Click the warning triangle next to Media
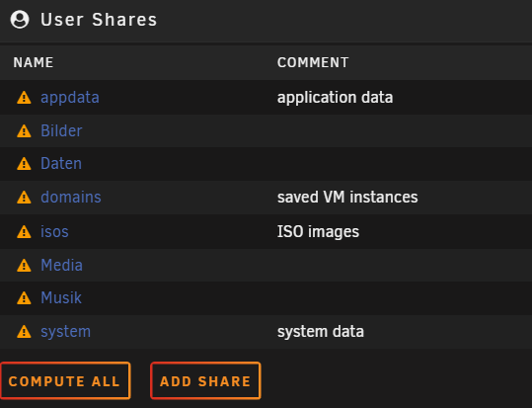Screen dimensions: 532x408 point(24,265)
